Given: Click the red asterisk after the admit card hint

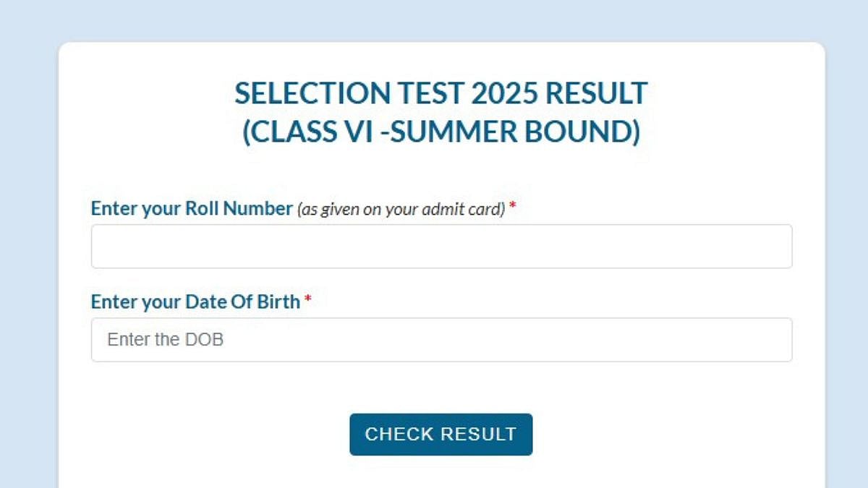Looking at the screenshot, I should [513, 208].
